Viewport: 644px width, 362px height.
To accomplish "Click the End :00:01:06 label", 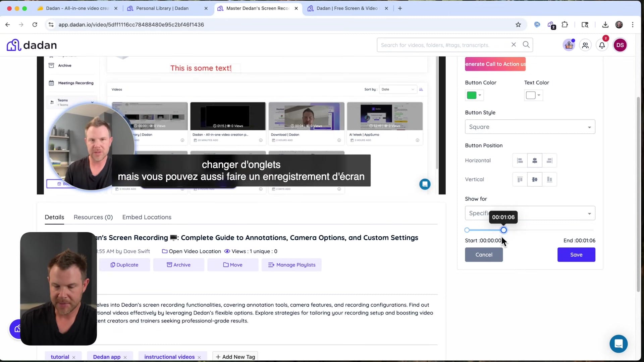I will (x=579, y=241).
